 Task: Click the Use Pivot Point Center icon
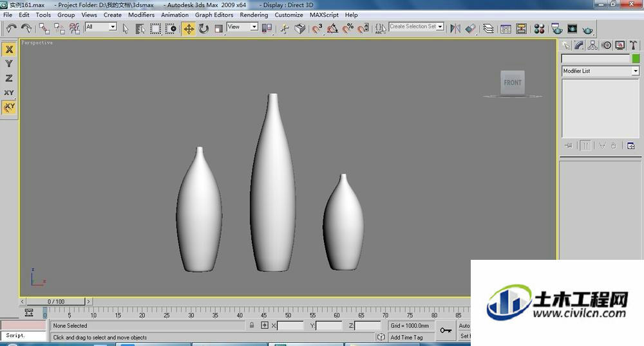coord(267,29)
